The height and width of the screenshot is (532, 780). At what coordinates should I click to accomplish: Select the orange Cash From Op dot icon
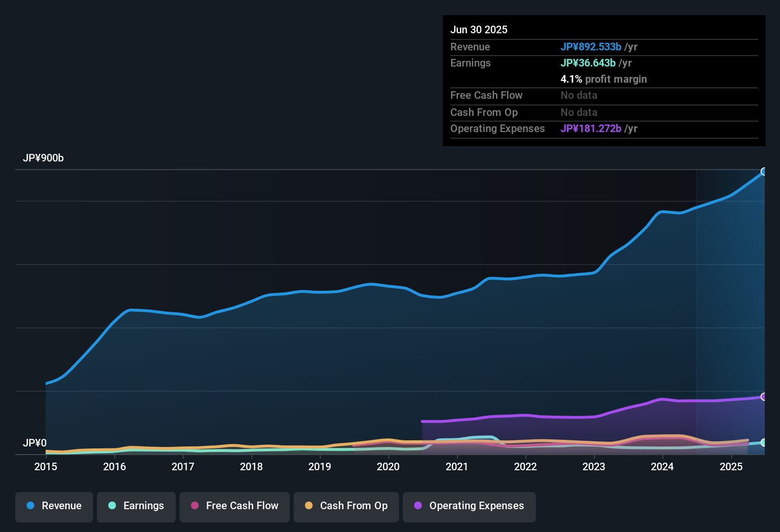pos(309,506)
